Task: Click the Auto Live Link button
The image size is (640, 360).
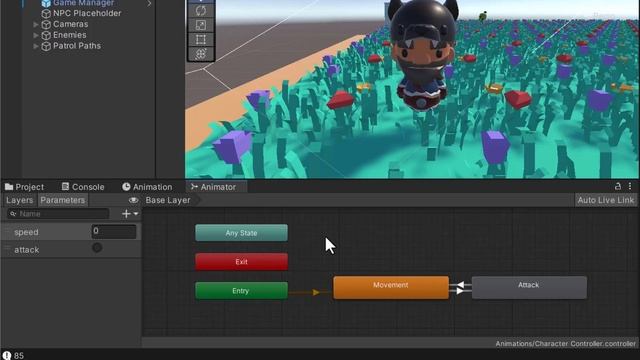Action: (x=606, y=200)
